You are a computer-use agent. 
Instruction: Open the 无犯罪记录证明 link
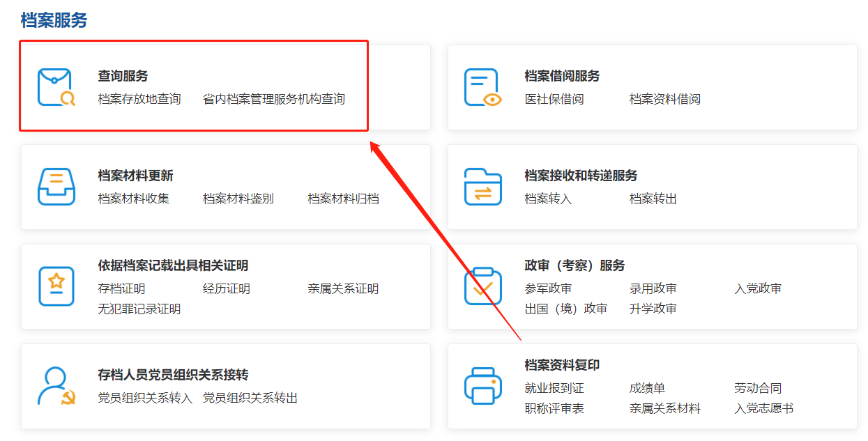point(139,309)
